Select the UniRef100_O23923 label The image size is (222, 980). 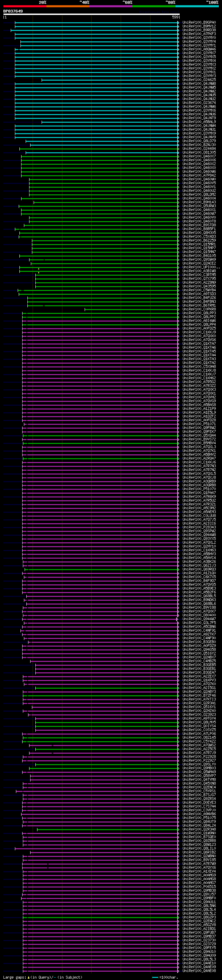199,714
